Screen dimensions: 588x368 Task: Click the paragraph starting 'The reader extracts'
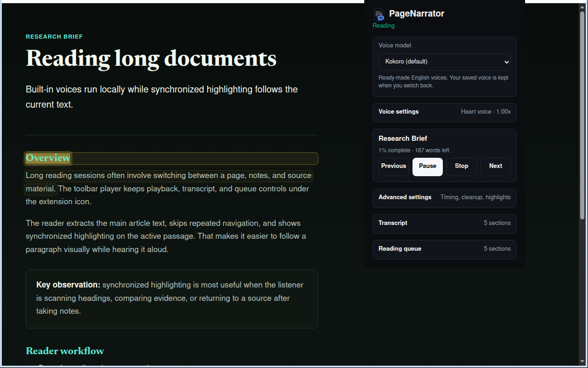tap(166, 236)
